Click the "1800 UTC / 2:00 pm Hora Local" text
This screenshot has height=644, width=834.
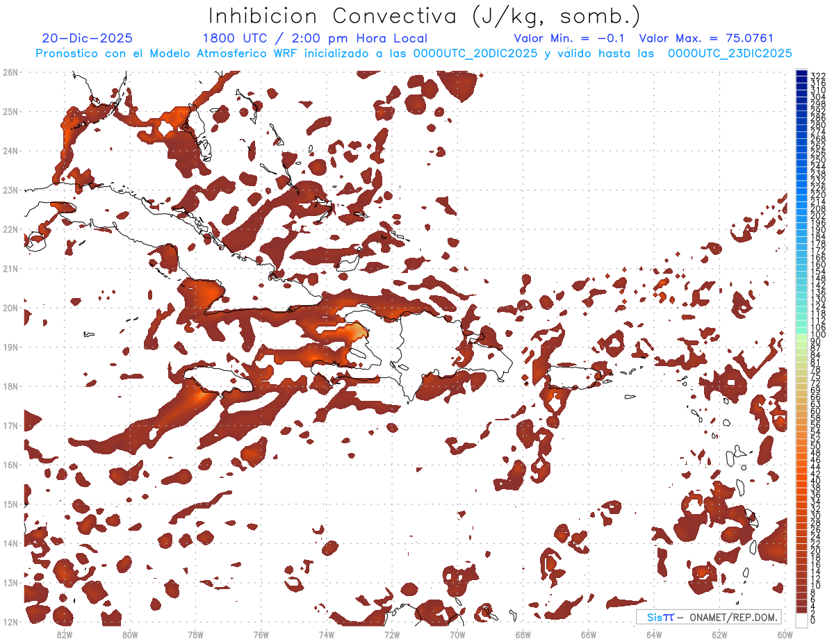[x=315, y=39]
